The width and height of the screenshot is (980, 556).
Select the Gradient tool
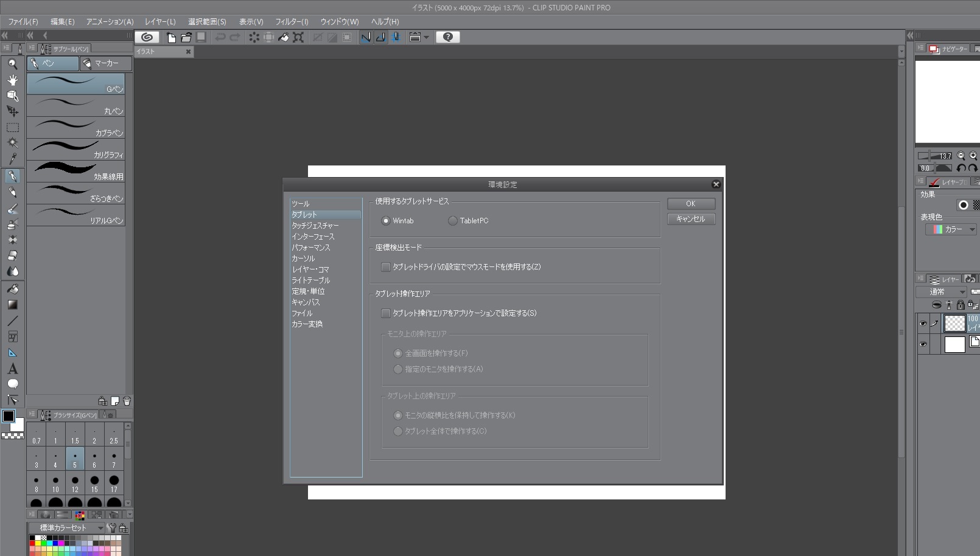(x=12, y=305)
